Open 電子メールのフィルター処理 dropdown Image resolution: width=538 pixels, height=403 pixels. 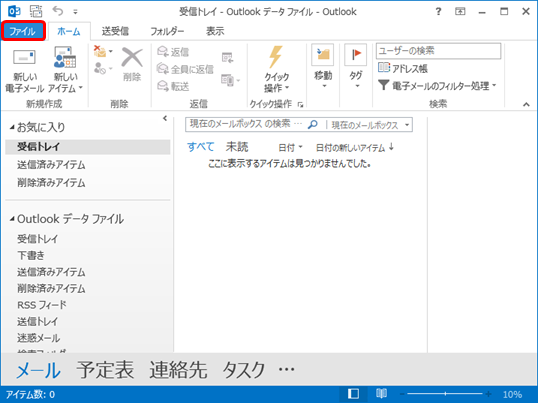(x=437, y=85)
